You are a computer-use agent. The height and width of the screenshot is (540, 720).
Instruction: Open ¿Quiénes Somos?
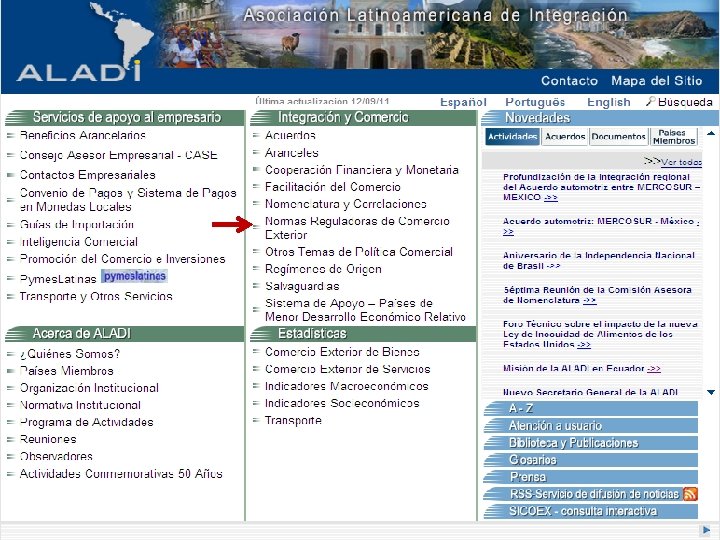tap(70, 354)
